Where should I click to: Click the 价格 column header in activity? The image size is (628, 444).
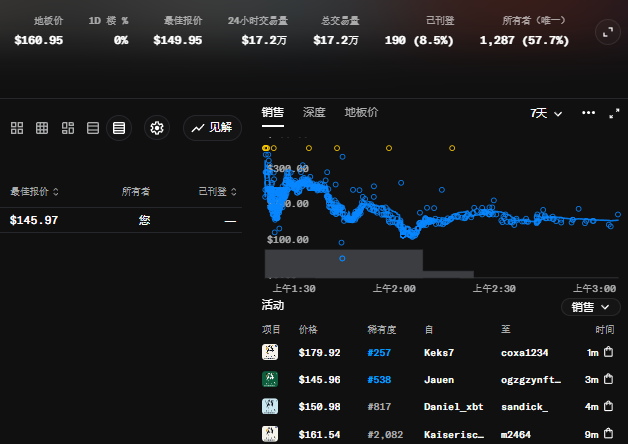[x=308, y=329]
